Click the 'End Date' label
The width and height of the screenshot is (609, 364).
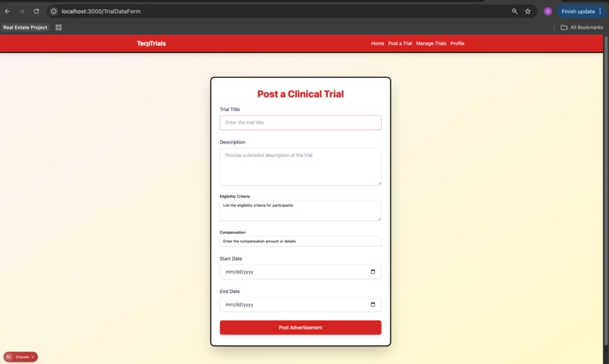[230, 292]
